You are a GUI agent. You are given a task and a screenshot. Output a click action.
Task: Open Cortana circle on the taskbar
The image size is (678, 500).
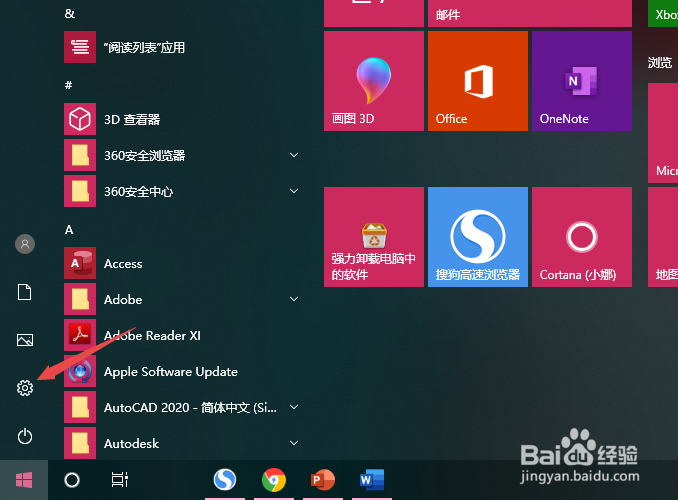click(x=72, y=480)
